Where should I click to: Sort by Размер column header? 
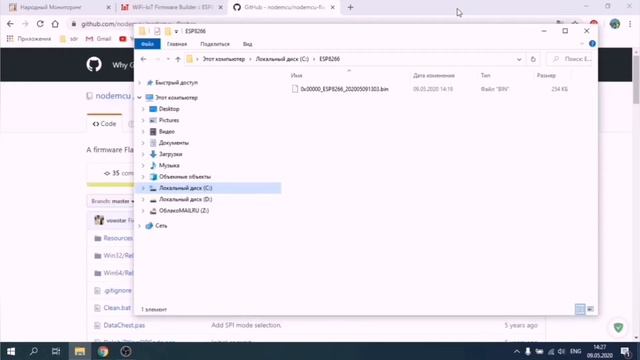tap(546, 76)
